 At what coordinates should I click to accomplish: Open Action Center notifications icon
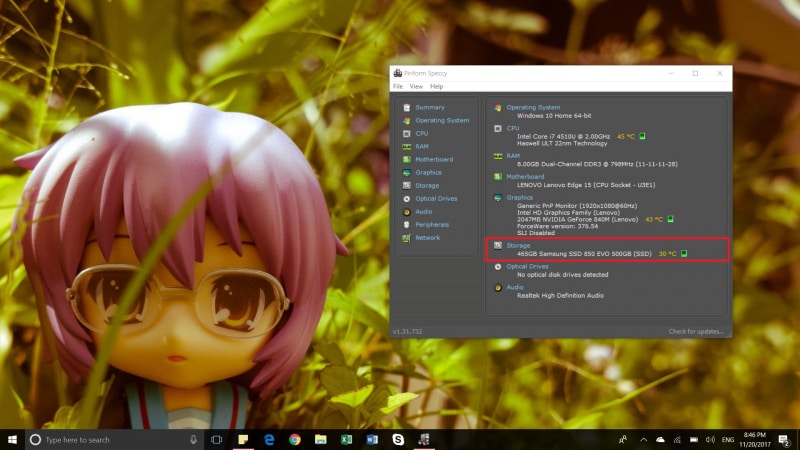(784, 439)
